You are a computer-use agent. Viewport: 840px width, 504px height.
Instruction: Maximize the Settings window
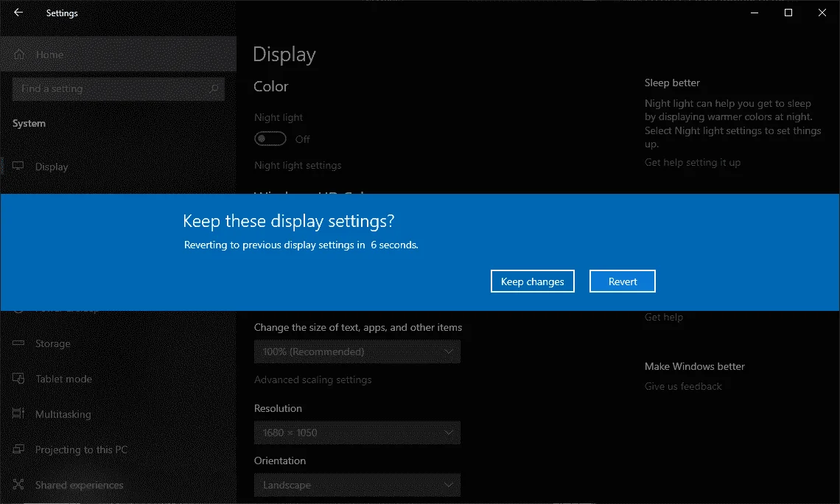pyautogui.click(x=788, y=13)
